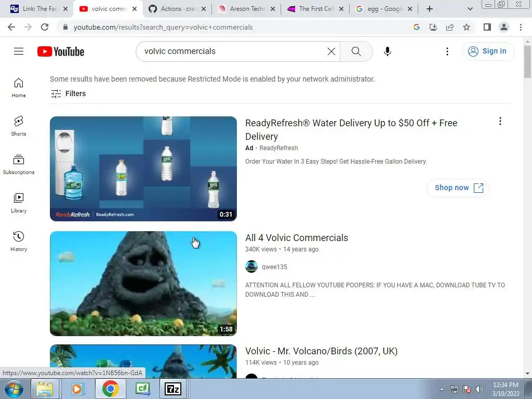
Task: Click the YouTube logo
Action: click(61, 51)
